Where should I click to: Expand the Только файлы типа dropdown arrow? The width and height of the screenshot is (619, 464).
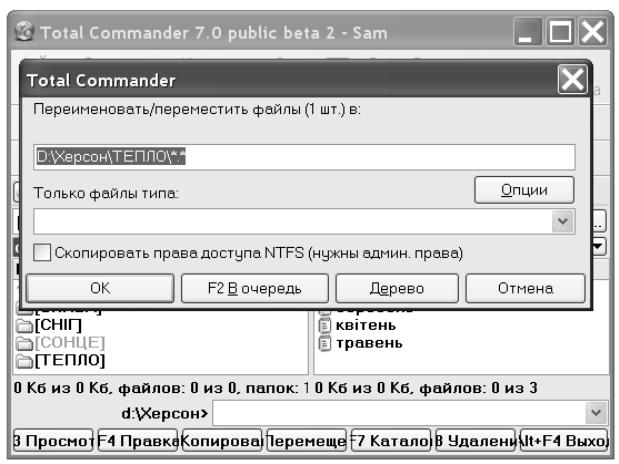coord(563,221)
